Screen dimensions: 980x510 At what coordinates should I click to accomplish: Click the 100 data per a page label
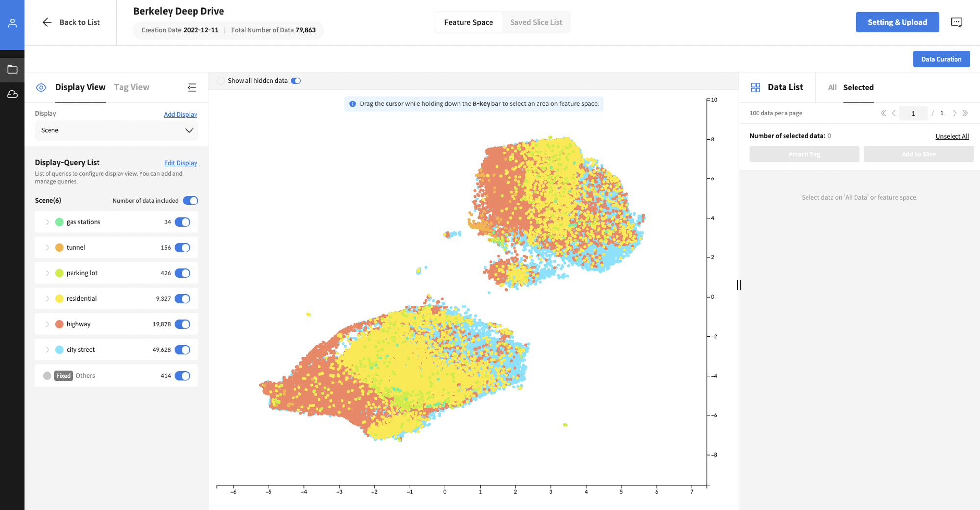[776, 113]
